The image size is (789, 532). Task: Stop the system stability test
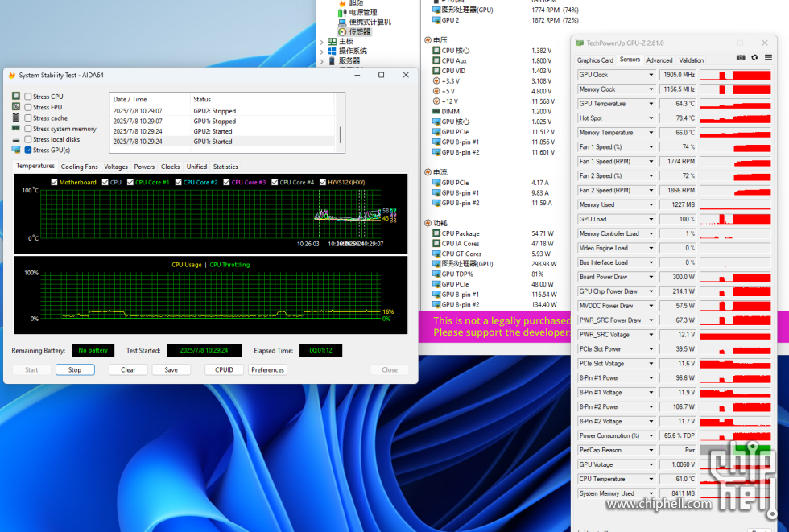pyautogui.click(x=75, y=369)
